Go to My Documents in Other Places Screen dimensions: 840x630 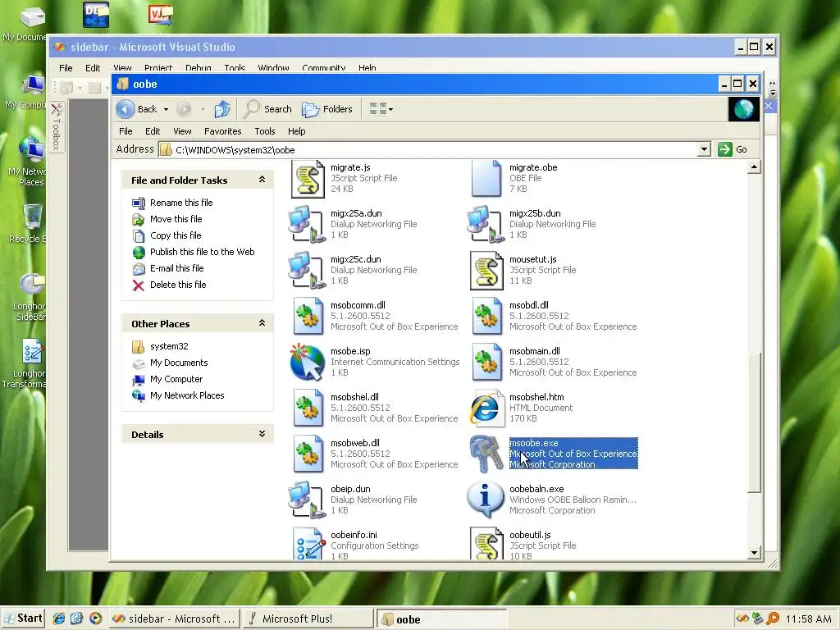179,363
